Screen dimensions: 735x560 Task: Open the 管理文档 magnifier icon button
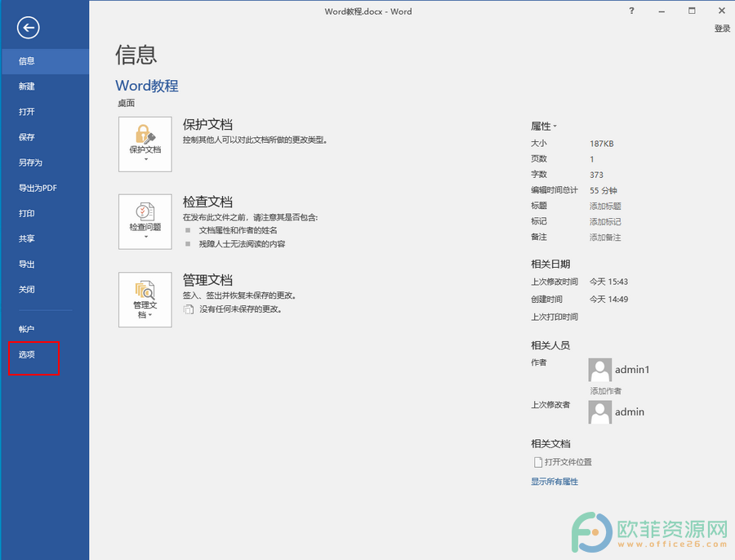pyautogui.click(x=145, y=300)
